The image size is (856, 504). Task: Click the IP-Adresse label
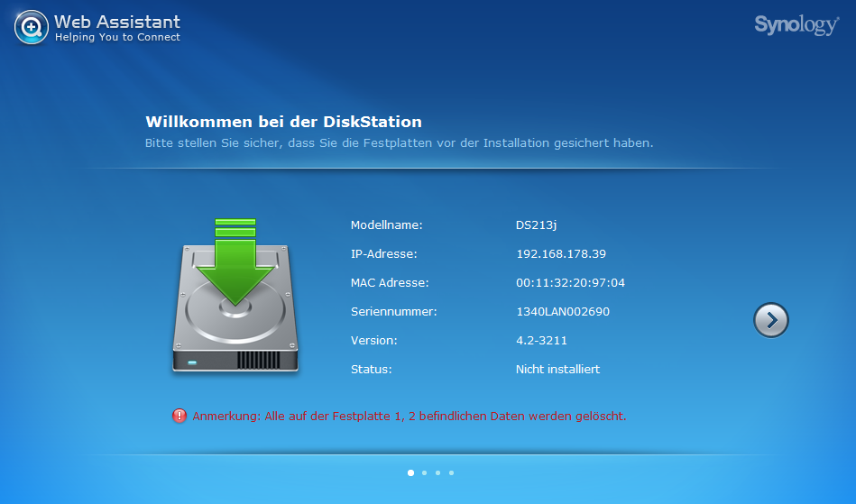coord(383,253)
